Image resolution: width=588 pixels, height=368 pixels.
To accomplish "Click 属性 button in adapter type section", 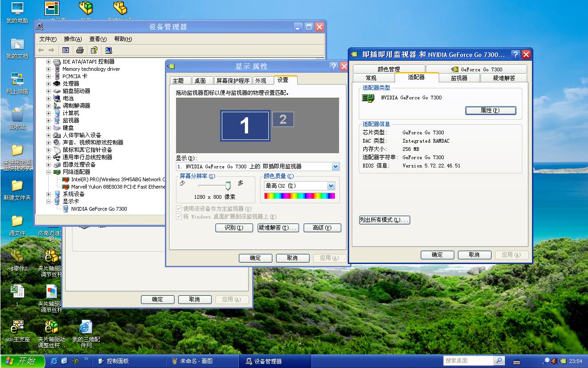I will (491, 110).
